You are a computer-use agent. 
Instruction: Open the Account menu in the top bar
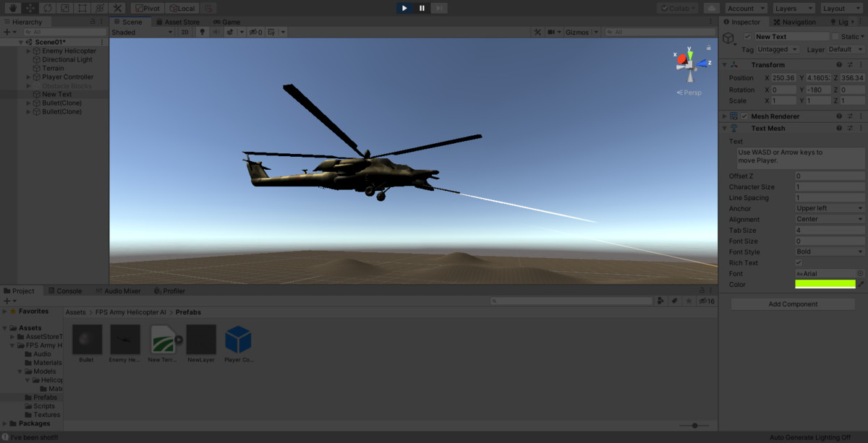(x=745, y=8)
